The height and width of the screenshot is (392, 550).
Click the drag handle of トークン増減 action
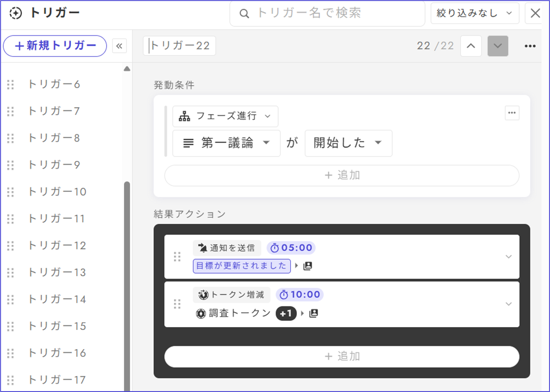pyautogui.click(x=177, y=304)
